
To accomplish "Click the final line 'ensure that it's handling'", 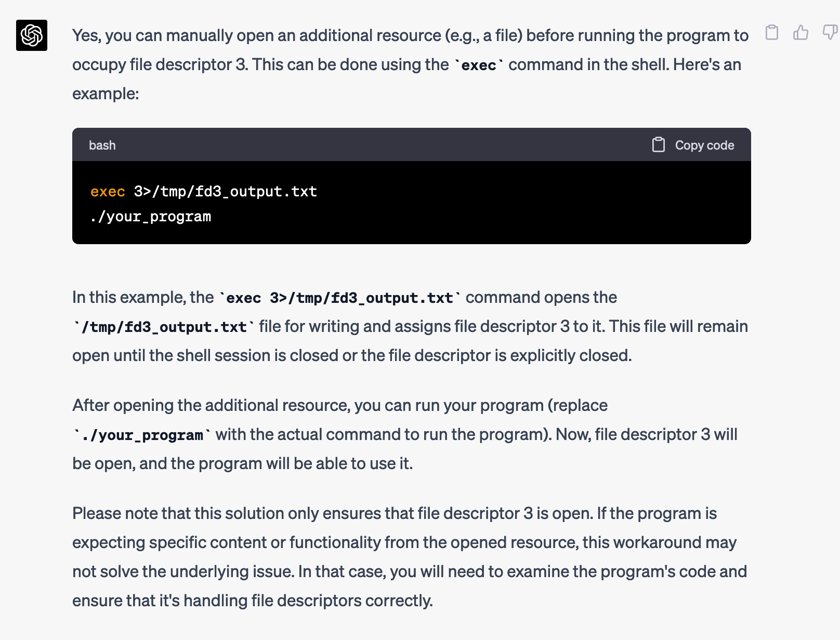I will pyautogui.click(x=253, y=601).
